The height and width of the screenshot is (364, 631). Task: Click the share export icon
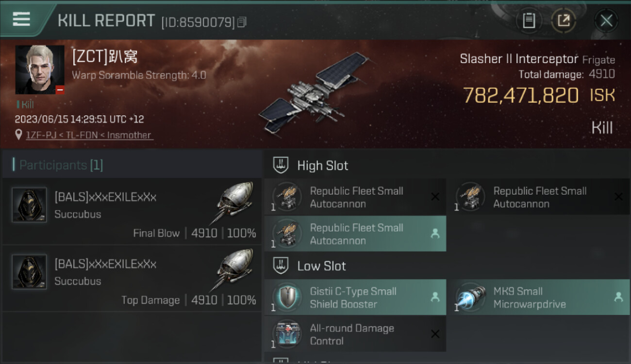564,20
